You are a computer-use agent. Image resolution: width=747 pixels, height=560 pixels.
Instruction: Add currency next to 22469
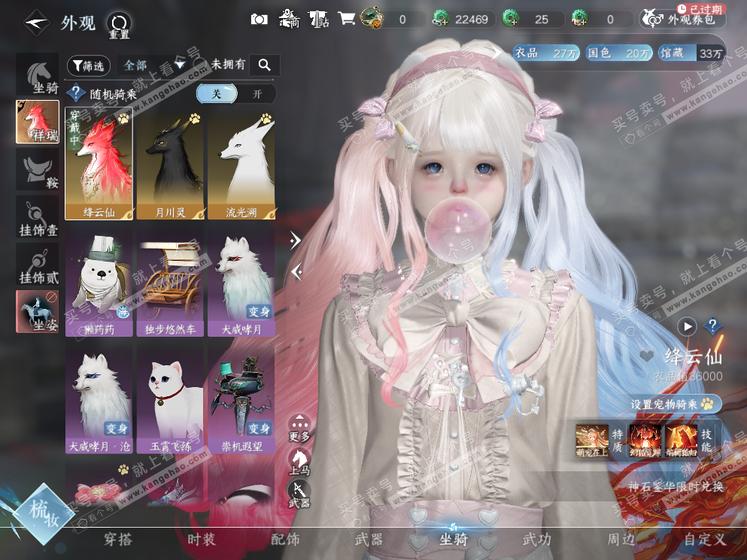click(x=441, y=19)
